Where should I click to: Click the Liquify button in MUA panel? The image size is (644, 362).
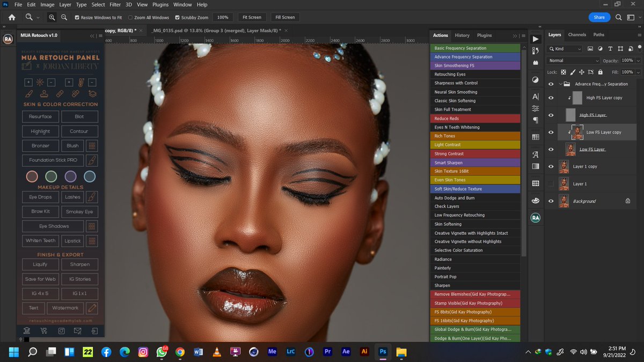(x=40, y=264)
